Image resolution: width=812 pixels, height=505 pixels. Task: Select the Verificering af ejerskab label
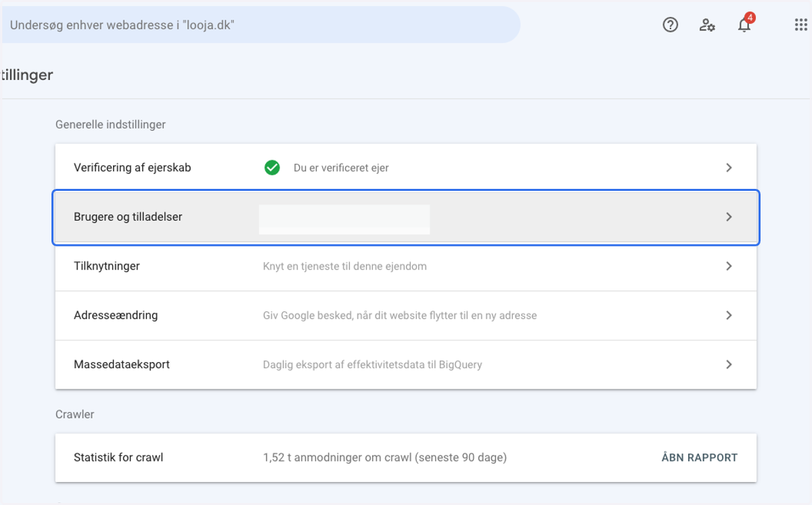[x=133, y=167]
